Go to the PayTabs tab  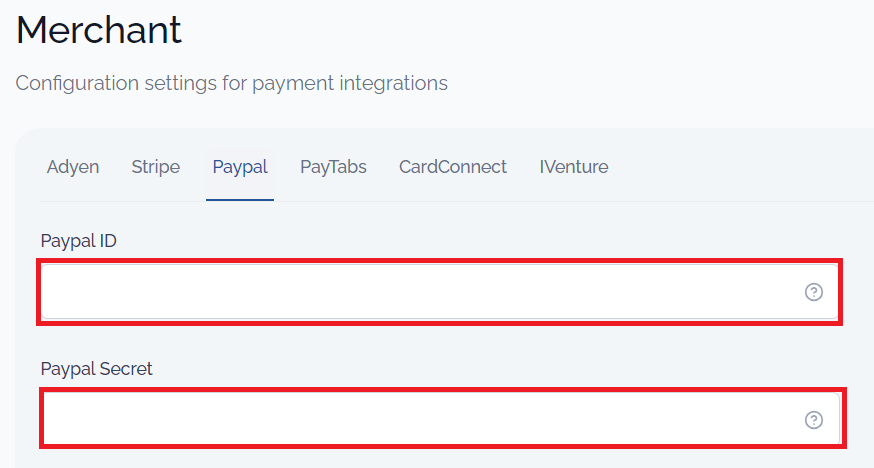333,167
